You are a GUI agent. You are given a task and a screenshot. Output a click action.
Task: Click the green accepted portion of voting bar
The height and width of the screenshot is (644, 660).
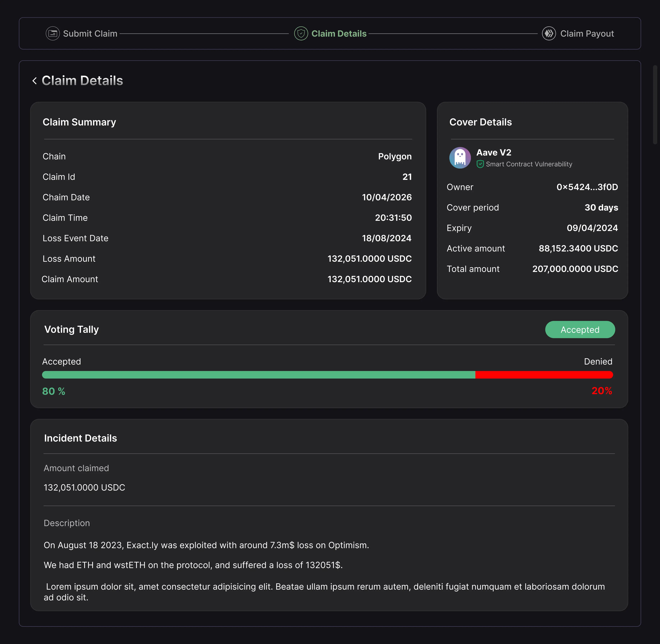pyautogui.click(x=258, y=375)
